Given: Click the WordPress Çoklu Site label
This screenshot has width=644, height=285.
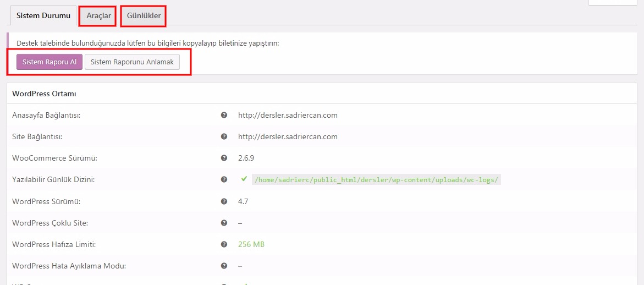Looking at the screenshot, I should pyautogui.click(x=50, y=223).
